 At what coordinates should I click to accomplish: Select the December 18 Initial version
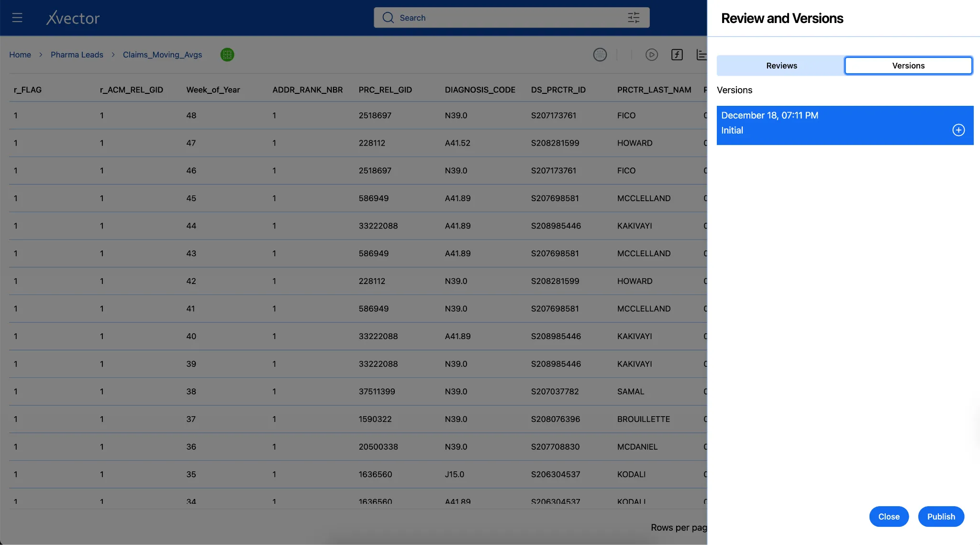[845, 125]
